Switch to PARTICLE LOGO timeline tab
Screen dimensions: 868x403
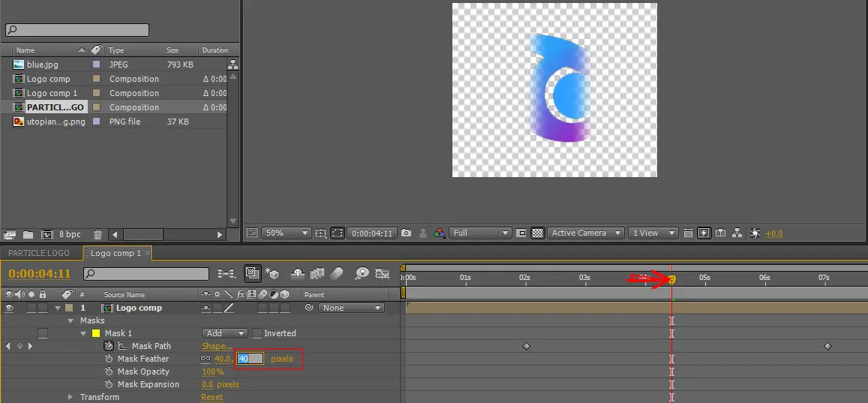(x=39, y=253)
